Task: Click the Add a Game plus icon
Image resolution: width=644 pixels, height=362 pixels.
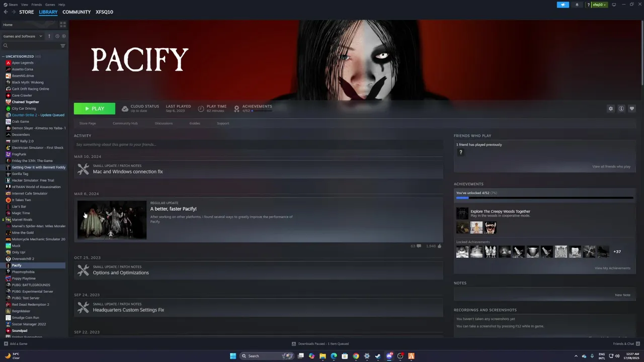Action: [x=6, y=344]
